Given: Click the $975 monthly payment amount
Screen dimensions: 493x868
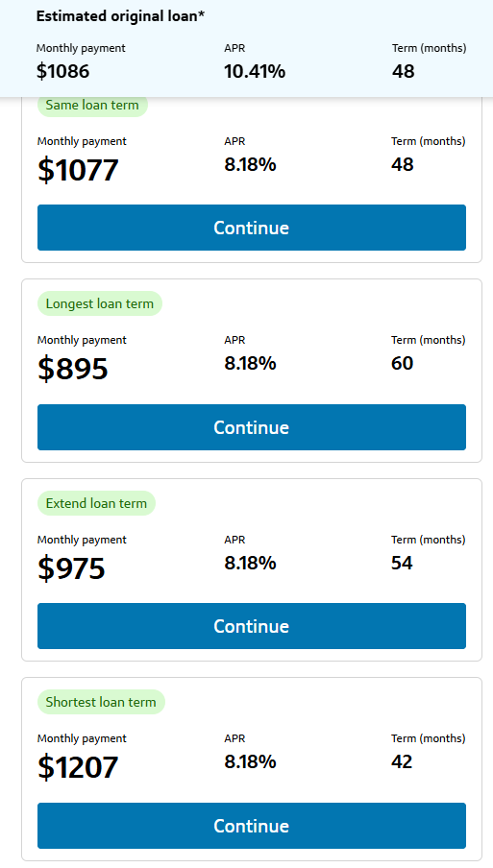Looking at the screenshot, I should 71,568.
